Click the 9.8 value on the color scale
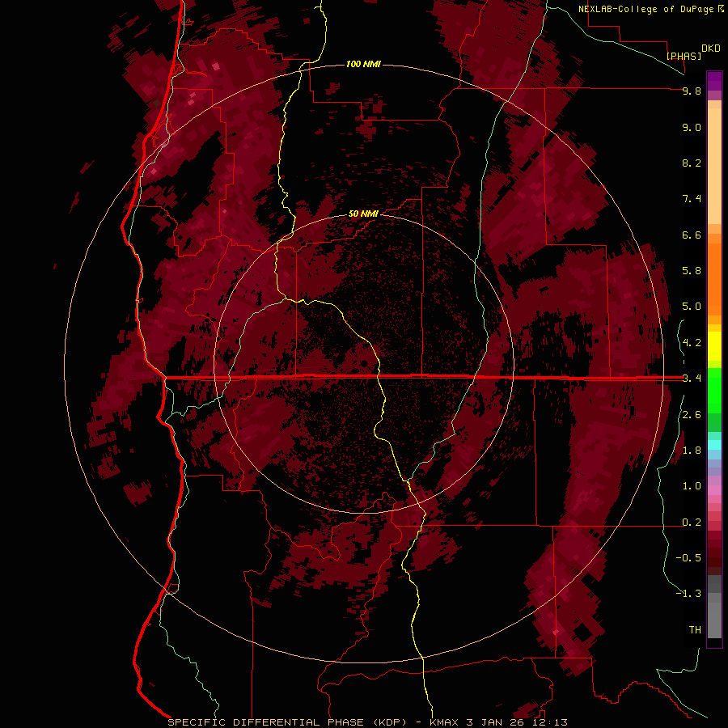 692,91
